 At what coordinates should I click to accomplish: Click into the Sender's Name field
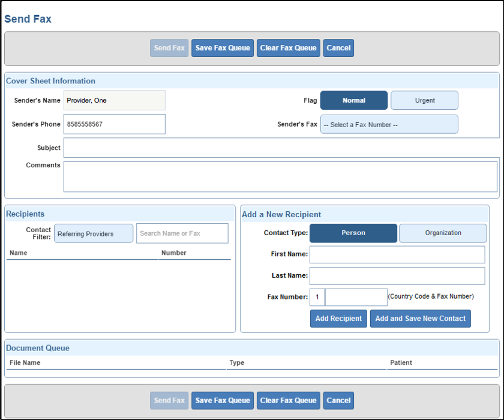115,100
